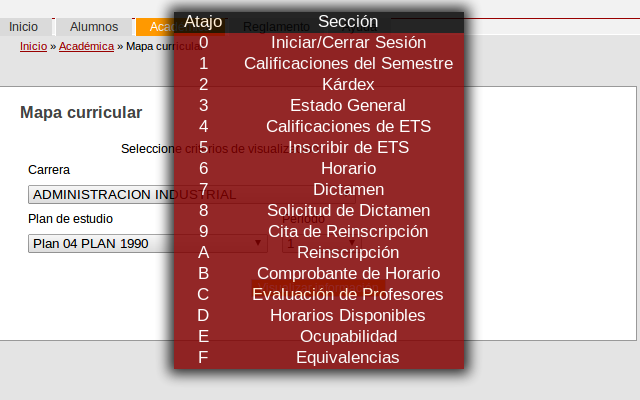This screenshot has height=400, width=640.
Task: Switch to the Alumnos tab
Action: click(x=94, y=27)
